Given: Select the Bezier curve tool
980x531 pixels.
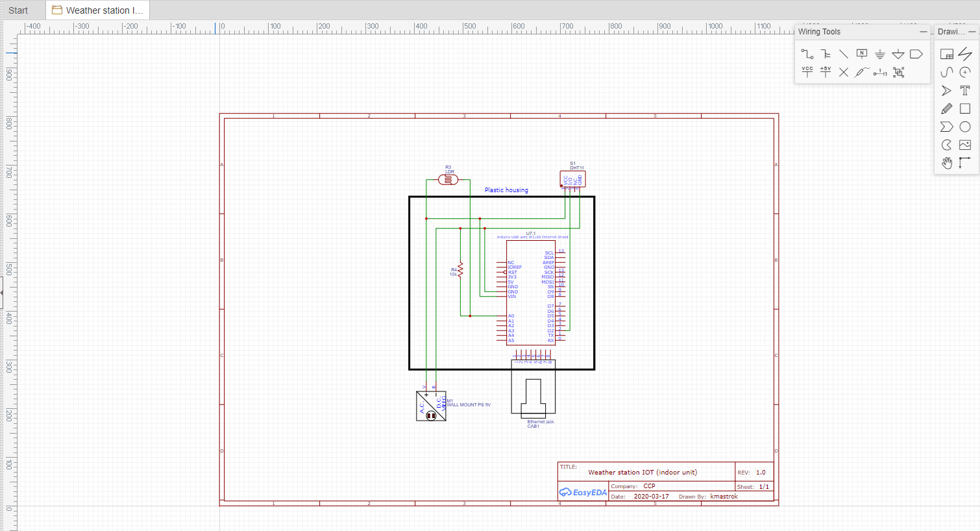Looking at the screenshot, I should pyautogui.click(x=947, y=72).
